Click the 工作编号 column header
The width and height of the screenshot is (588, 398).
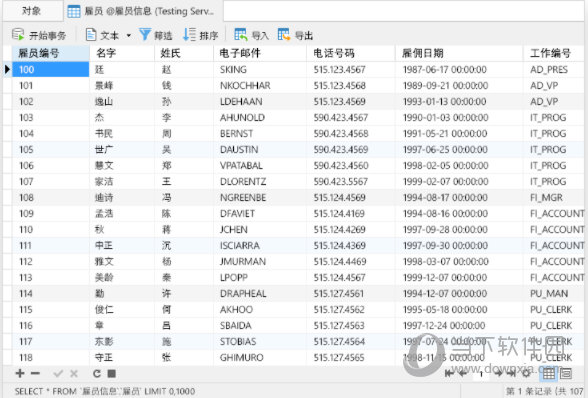coord(554,53)
